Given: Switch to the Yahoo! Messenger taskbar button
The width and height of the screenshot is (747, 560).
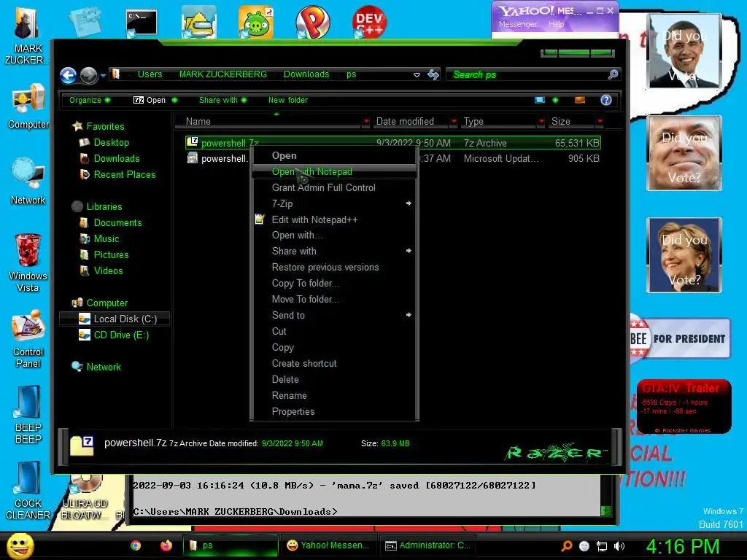Looking at the screenshot, I should [329, 545].
